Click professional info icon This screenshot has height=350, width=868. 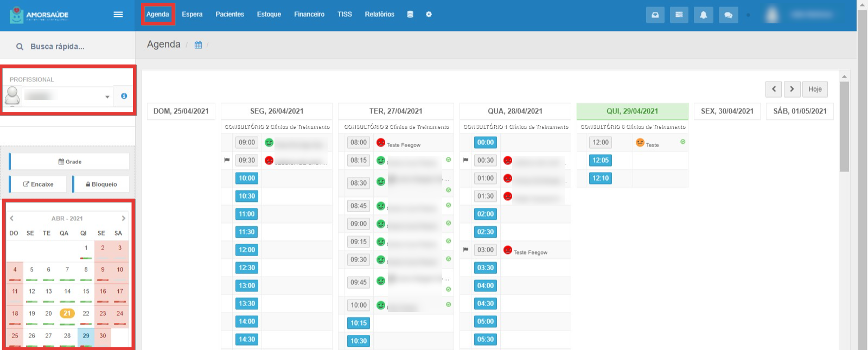[x=124, y=96]
